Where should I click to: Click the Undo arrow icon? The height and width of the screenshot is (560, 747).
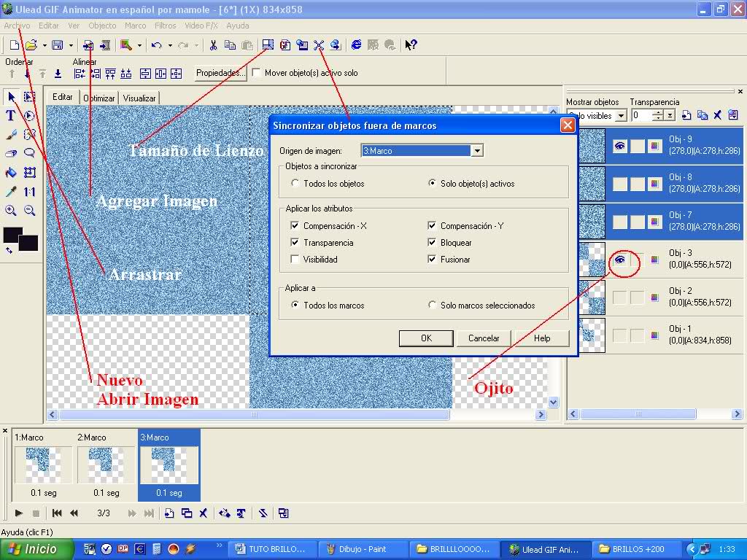click(156, 44)
